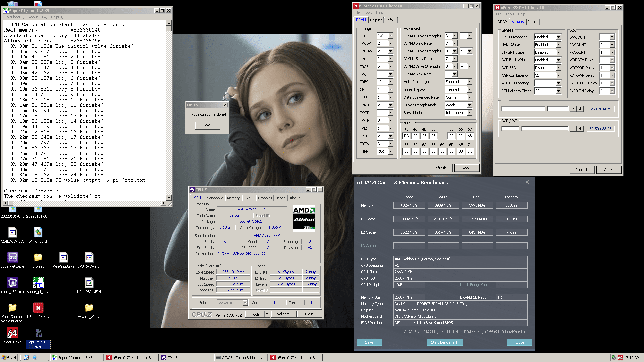The width and height of the screenshot is (644, 362).
Task: Open the Calculate menu in Super PI
Action: (x=14, y=17)
